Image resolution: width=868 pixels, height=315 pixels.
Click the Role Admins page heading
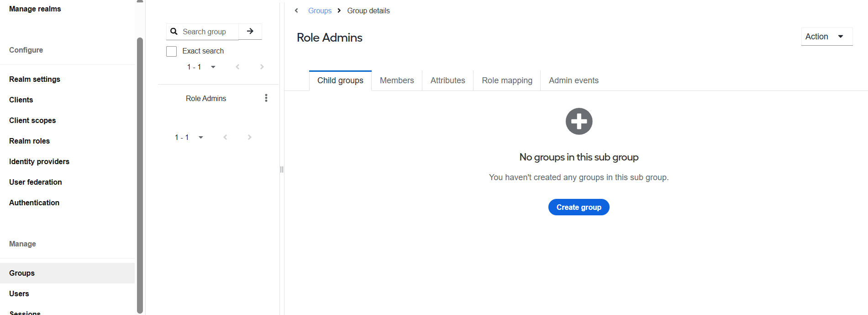click(330, 37)
